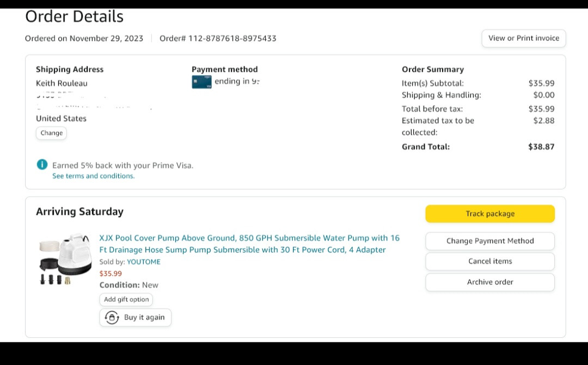This screenshot has width=588, height=365.
Task: Open See terms and conditions link
Action: 93,176
